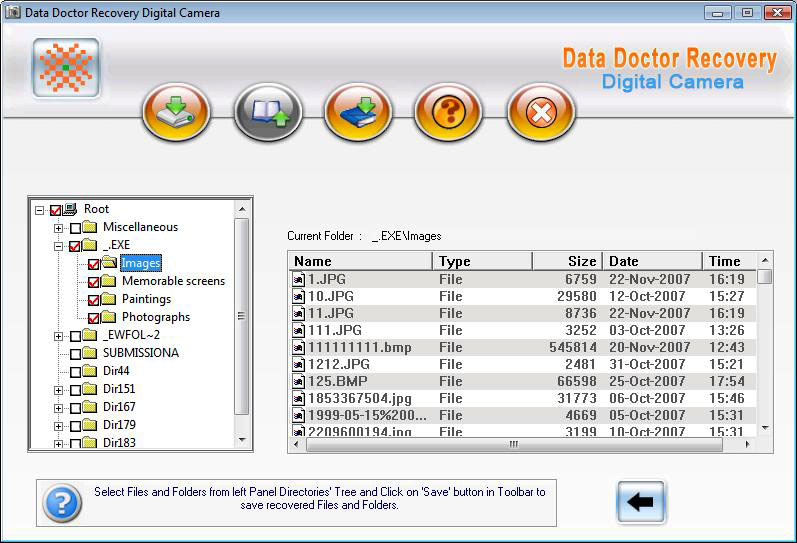Screen dimensions: 797x543
Task: Select the Dir167 folder label
Action: click(x=119, y=407)
